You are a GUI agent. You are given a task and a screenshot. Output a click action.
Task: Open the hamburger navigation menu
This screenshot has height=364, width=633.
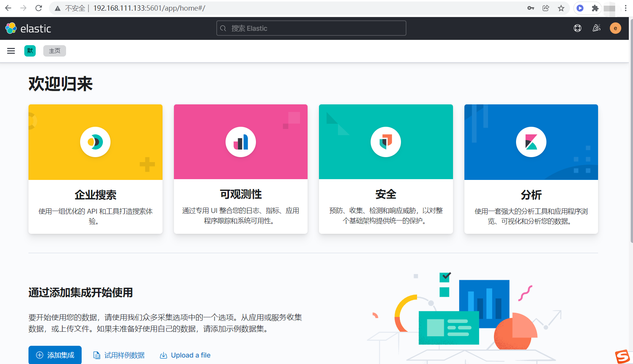click(11, 51)
